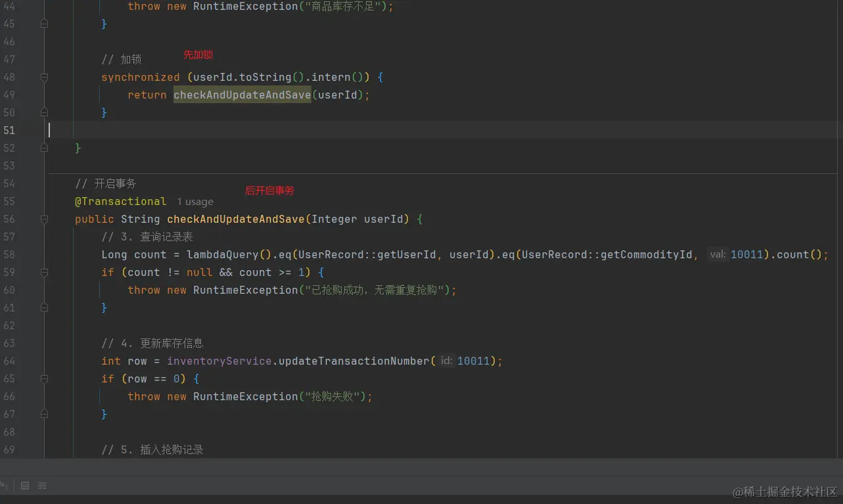Click the public keyword on line 56

tap(95, 219)
